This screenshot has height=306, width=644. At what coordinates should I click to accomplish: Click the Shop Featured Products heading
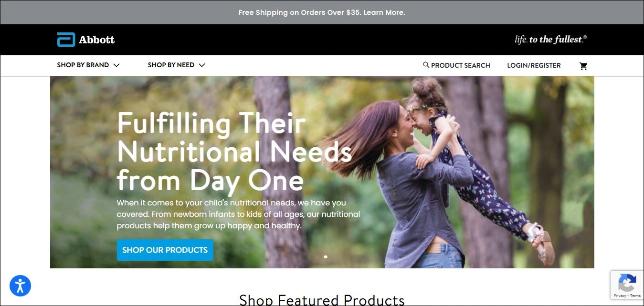coord(322,300)
